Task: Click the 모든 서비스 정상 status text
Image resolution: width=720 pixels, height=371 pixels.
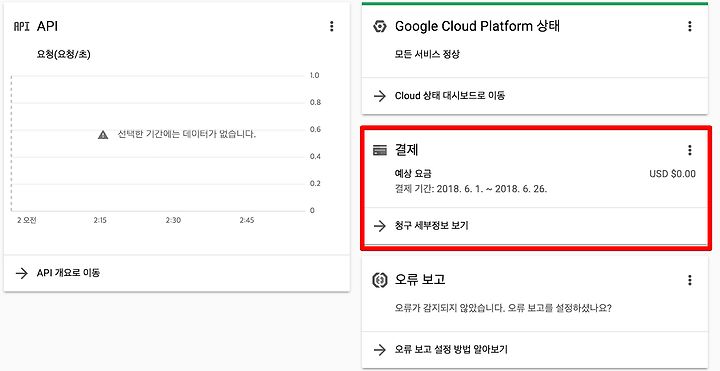Action: tap(427, 54)
